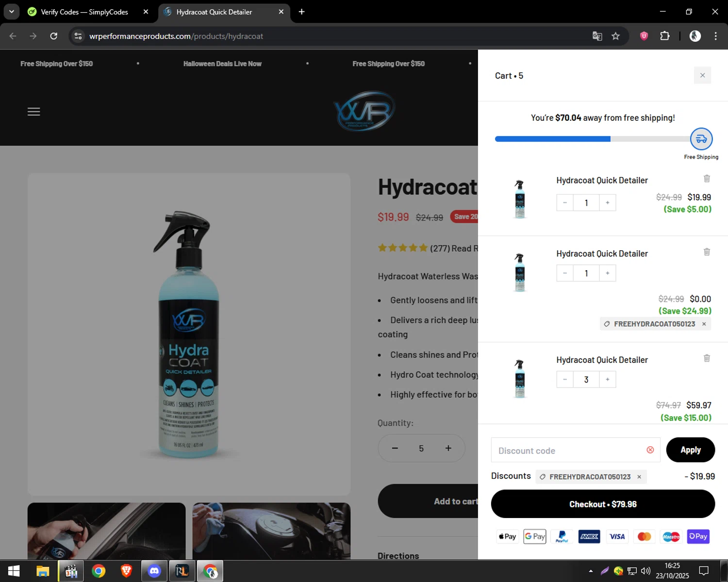Select the Visa payment icon
This screenshot has height=582, width=728.
pyautogui.click(x=617, y=536)
